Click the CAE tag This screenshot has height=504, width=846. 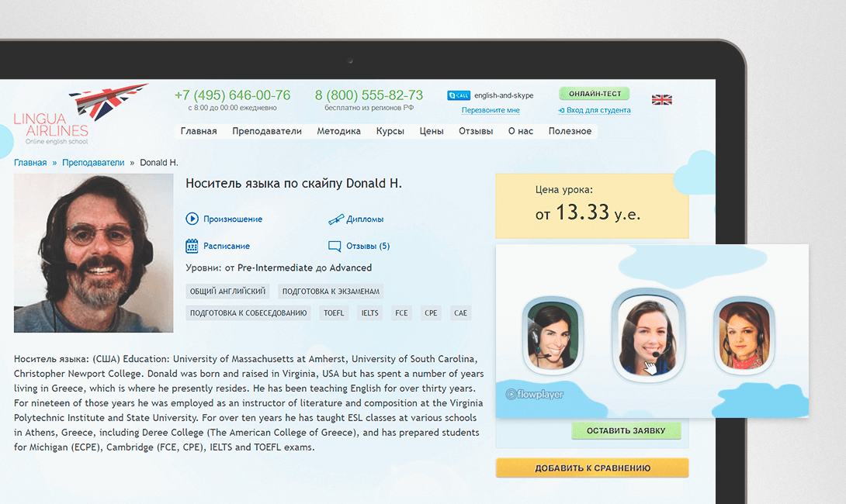(x=460, y=312)
